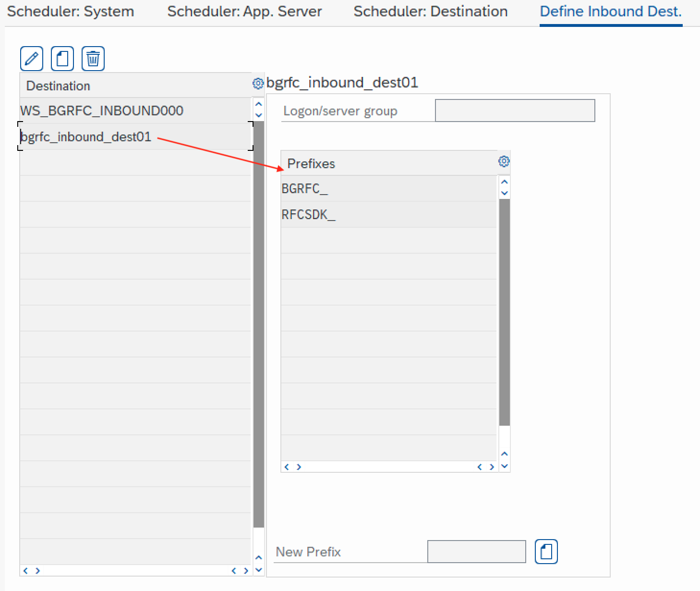Select bgrfc_inbound_dest01 destination row
The width and height of the screenshot is (700, 591).
[135, 136]
